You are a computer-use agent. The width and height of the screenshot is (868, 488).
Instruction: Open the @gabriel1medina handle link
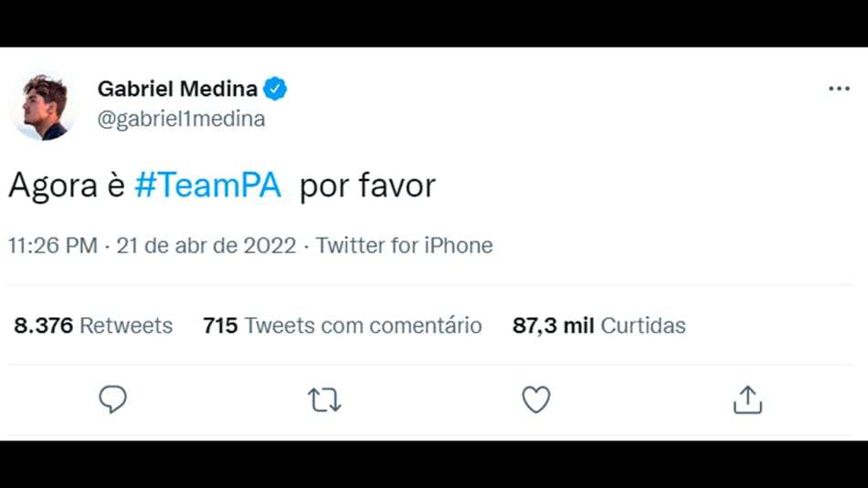(181, 119)
